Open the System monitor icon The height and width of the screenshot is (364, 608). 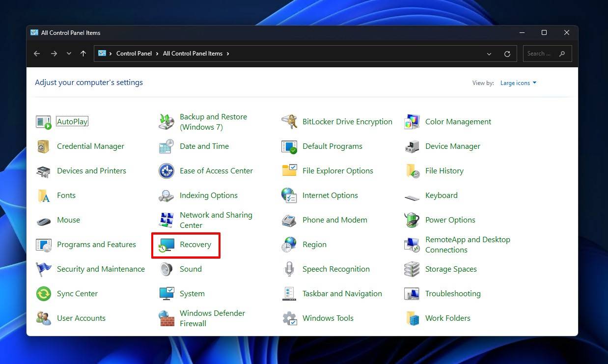point(166,294)
